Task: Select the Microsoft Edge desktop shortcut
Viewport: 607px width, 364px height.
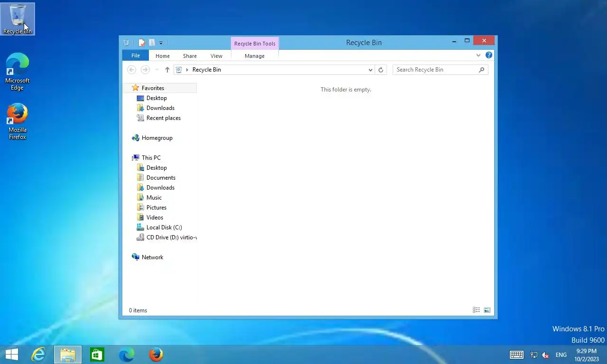Action: (x=17, y=72)
